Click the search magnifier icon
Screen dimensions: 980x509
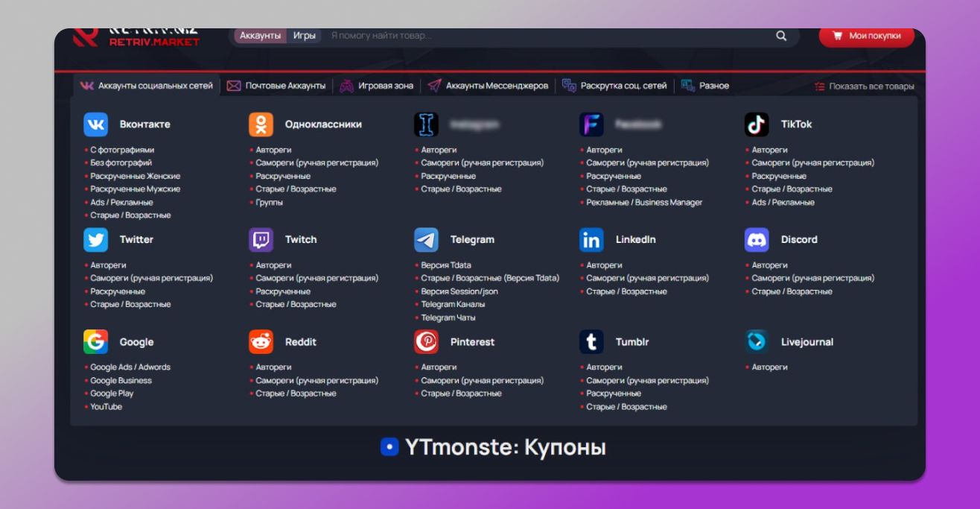click(x=781, y=36)
